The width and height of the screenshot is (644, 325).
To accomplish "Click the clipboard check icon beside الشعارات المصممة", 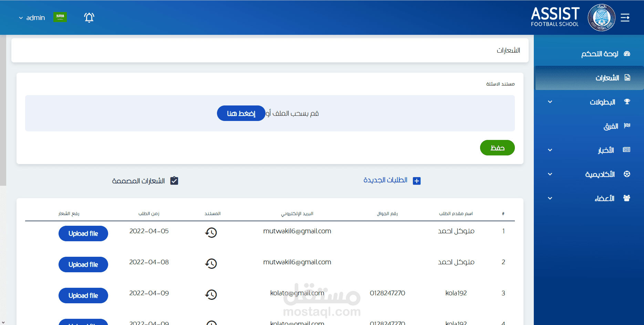I will (174, 181).
